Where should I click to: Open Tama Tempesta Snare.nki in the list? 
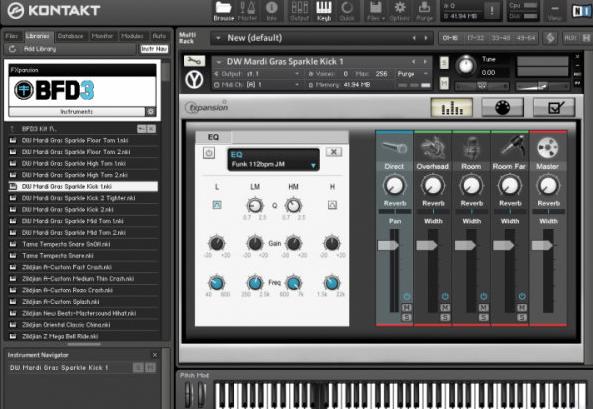tap(83, 256)
